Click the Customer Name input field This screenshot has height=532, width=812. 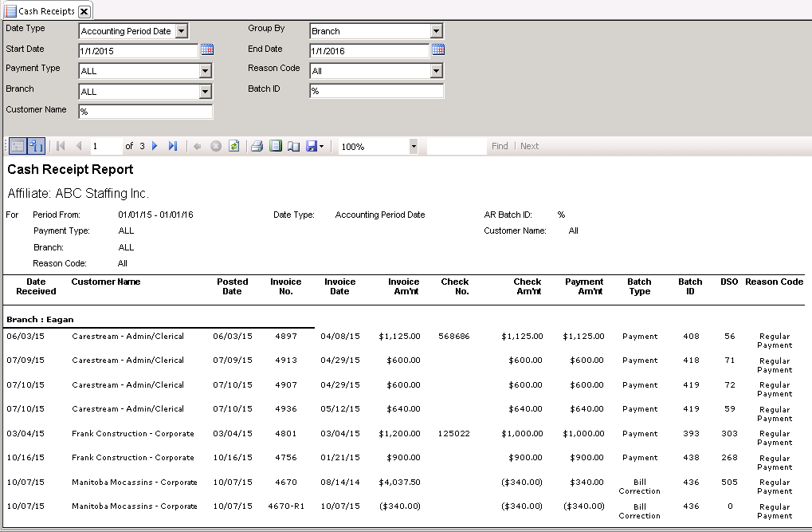click(x=146, y=112)
